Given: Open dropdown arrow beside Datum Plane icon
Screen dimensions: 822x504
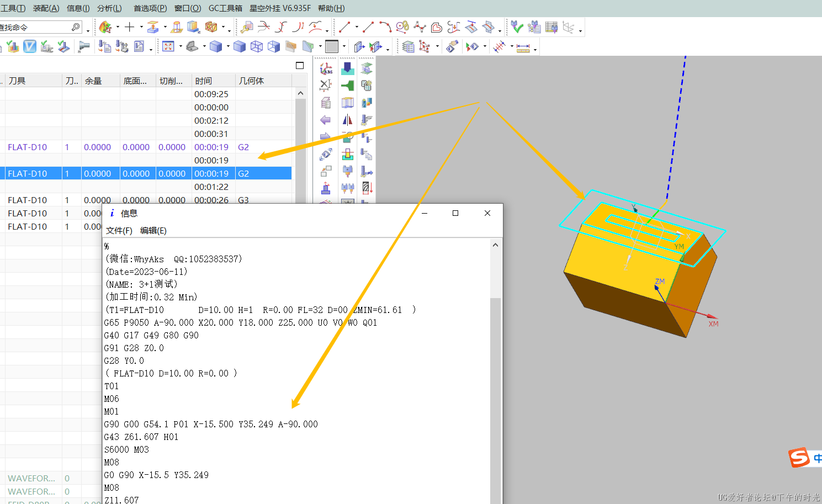Looking at the screenshot, I should coord(165,27).
